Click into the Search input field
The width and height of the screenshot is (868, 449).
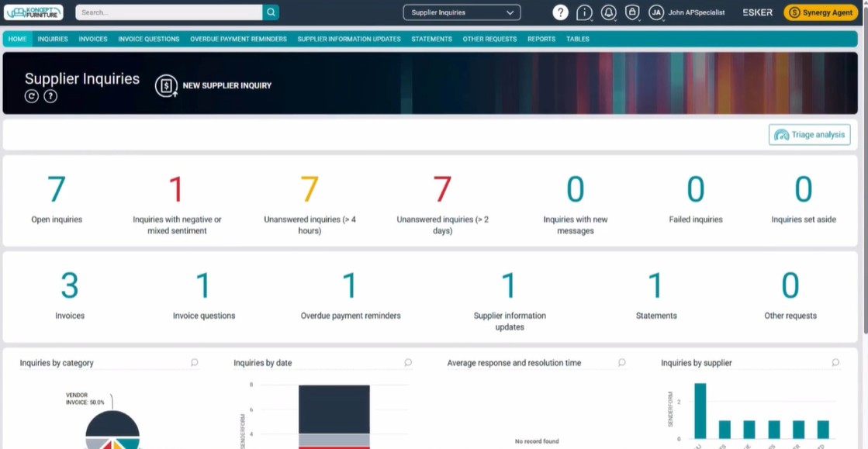click(x=169, y=12)
